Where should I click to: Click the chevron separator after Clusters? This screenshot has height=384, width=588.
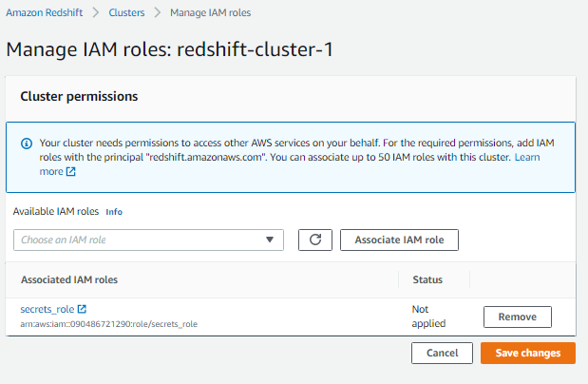pyautogui.click(x=158, y=12)
